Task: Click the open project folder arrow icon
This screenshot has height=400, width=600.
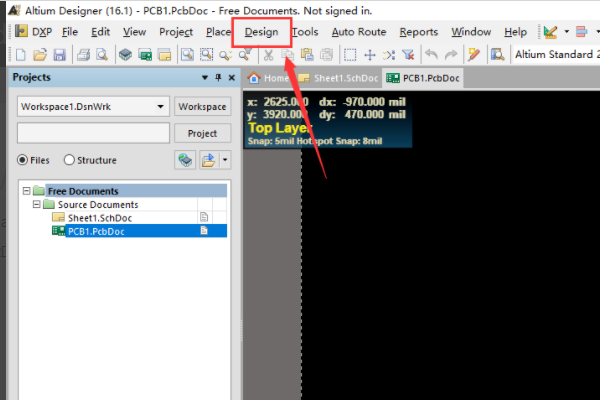Action: pos(209,160)
